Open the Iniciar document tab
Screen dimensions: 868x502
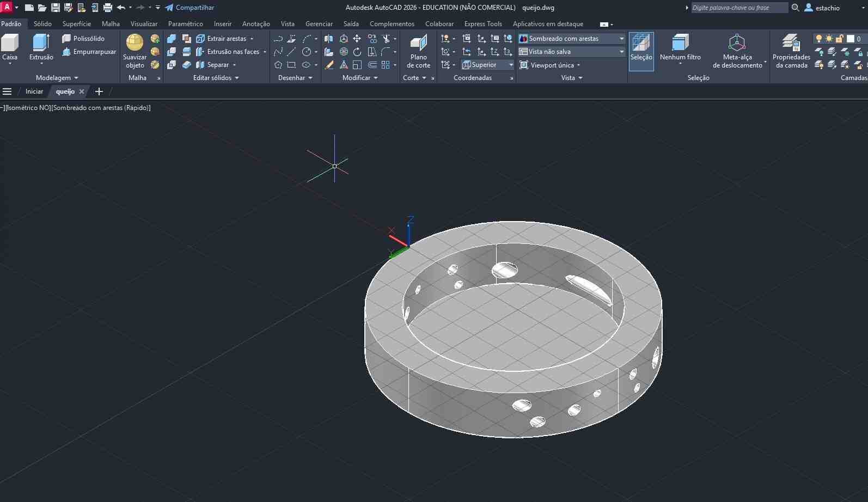34,91
